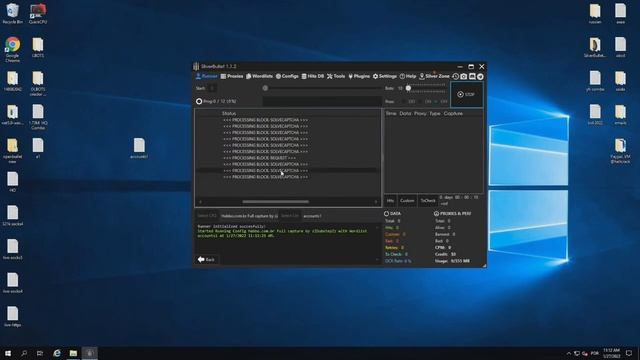Select the OFF proxy mode option
Screen dimensions: 640x360
tap(441, 102)
